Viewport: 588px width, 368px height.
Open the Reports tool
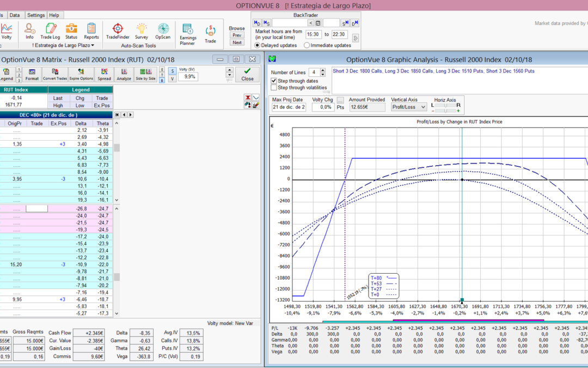[x=91, y=31]
